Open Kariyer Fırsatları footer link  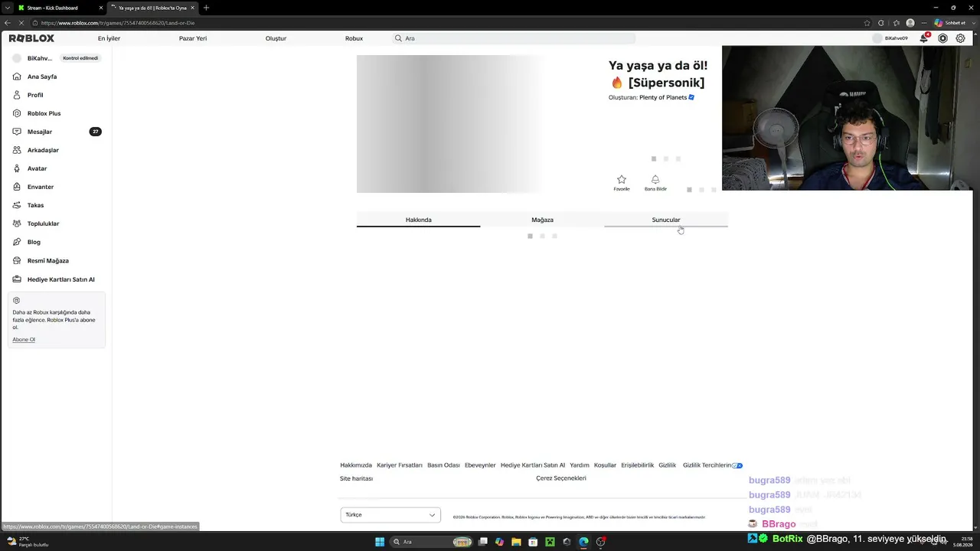[x=400, y=465]
